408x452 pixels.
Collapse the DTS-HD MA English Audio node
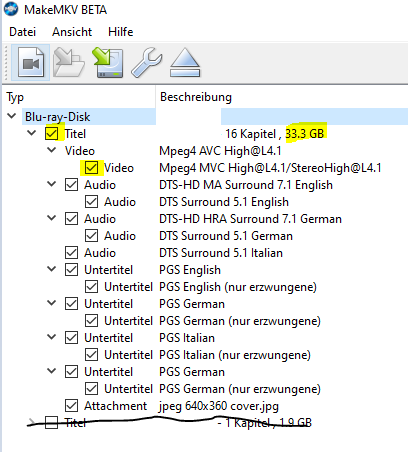[52, 184]
